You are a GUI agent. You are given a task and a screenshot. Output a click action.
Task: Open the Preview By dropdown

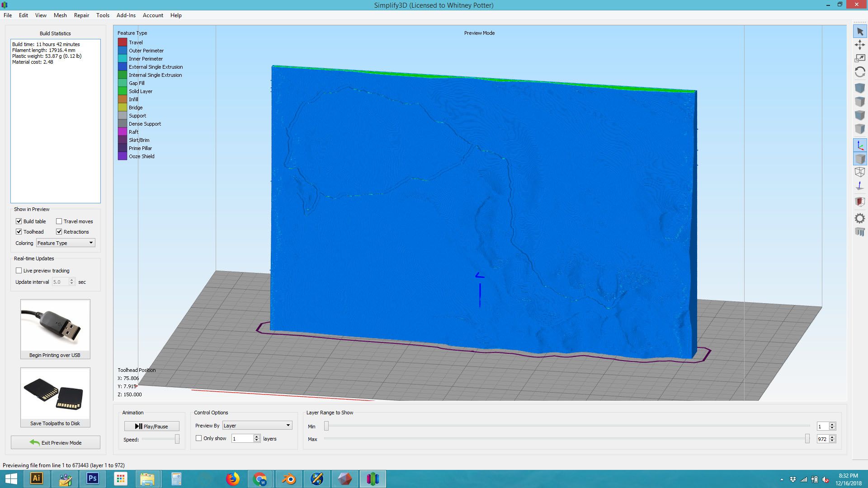[x=257, y=425]
